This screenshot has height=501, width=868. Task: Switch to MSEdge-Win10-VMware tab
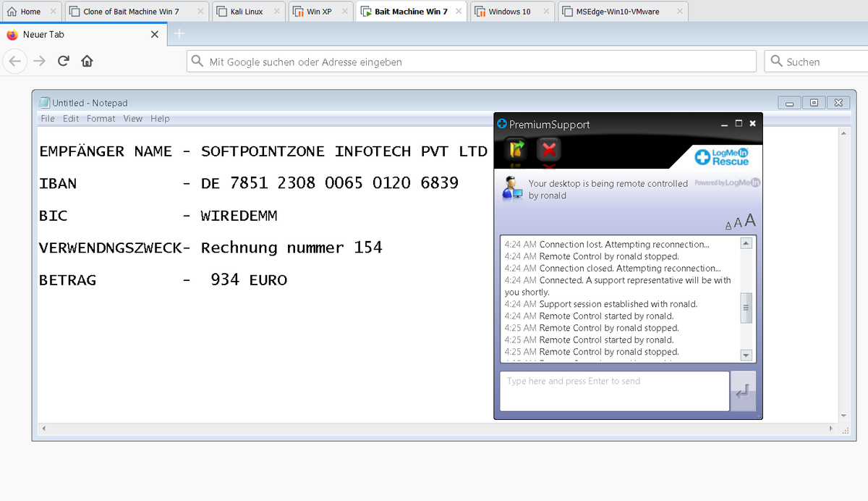pyautogui.click(x=622, y=12)
